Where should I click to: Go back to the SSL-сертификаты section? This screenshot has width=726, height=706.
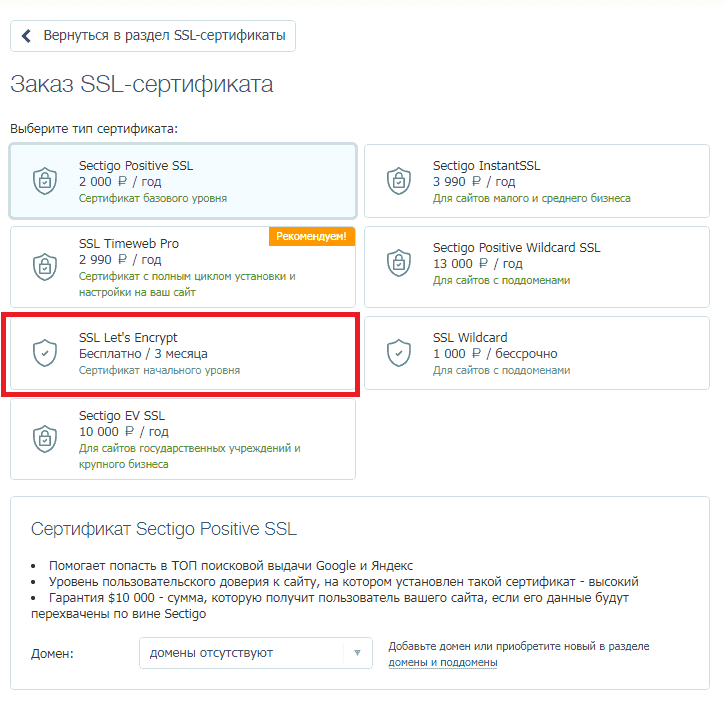153,36
